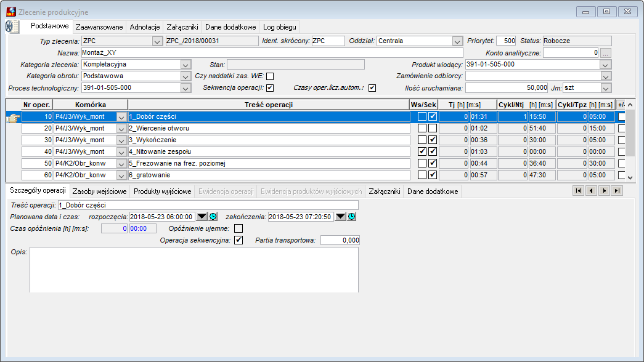Click the Nazwa field containing Montaż_XY
The width and height of the screenshot is (644, 362).
(x=272, y=53)
